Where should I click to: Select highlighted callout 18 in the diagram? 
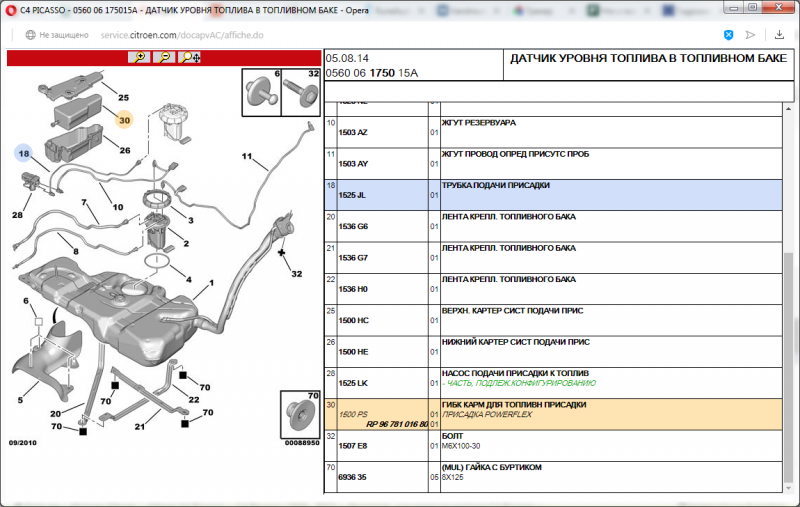point(23,153)
